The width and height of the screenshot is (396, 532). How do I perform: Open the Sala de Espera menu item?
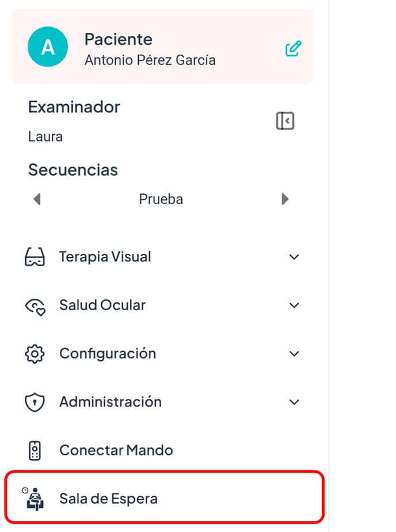164,499
